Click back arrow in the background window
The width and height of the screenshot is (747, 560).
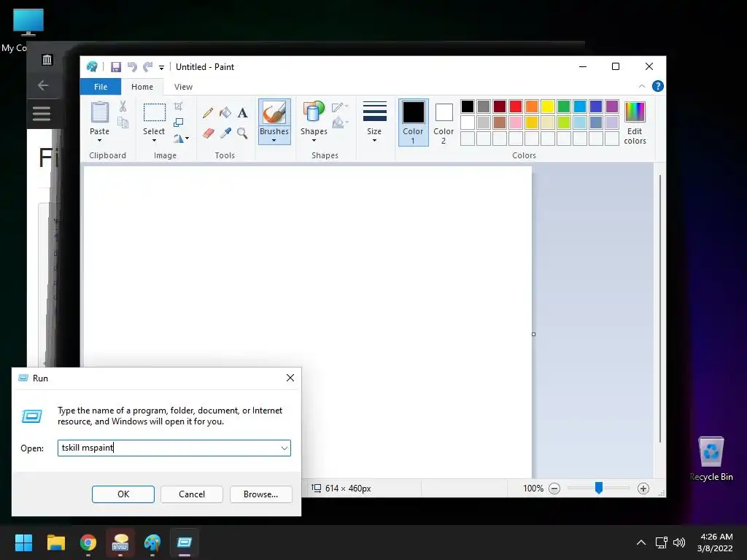[x=43, y=85]
